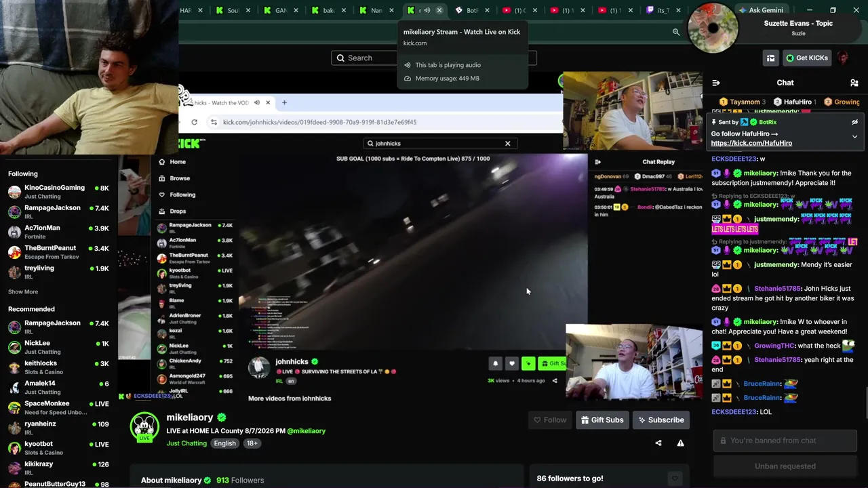Close the mikeliaory Kick browser tab
The height and width of the screenshot is (488, 868).
439,10
